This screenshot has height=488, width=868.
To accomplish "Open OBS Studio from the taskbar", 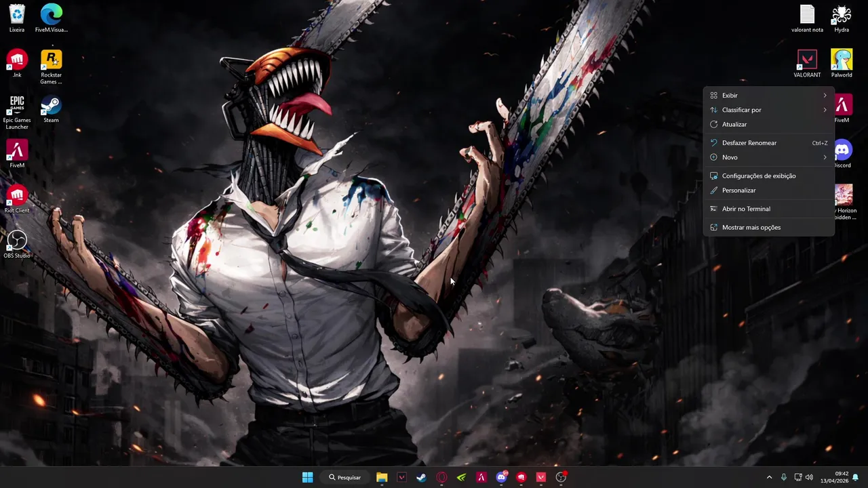I will (561, 477).
